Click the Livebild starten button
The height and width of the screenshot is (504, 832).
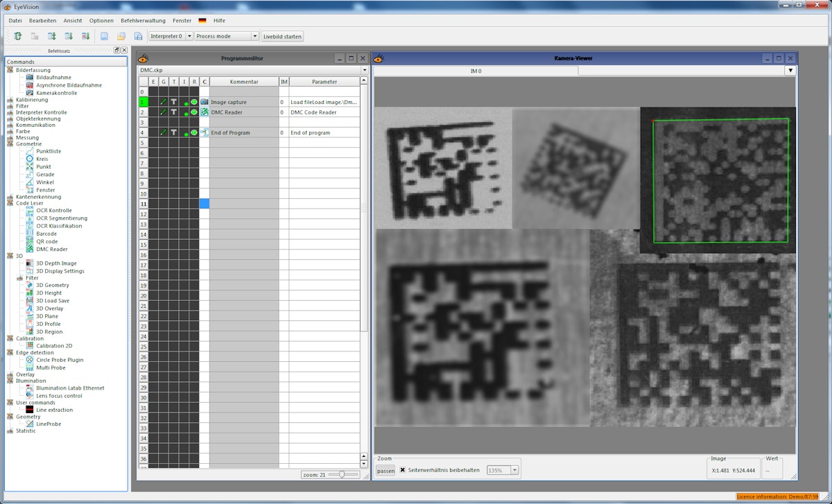pyautogui.click(x=282, y=36)
